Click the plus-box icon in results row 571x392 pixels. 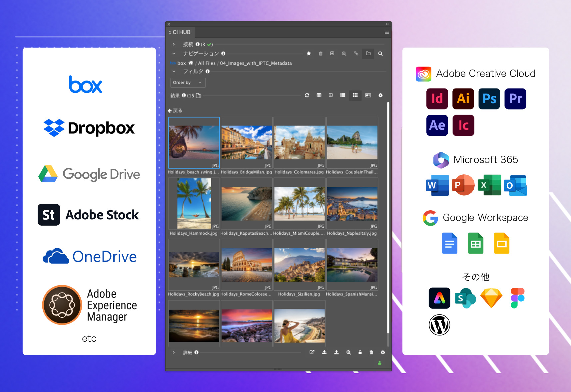331,95
